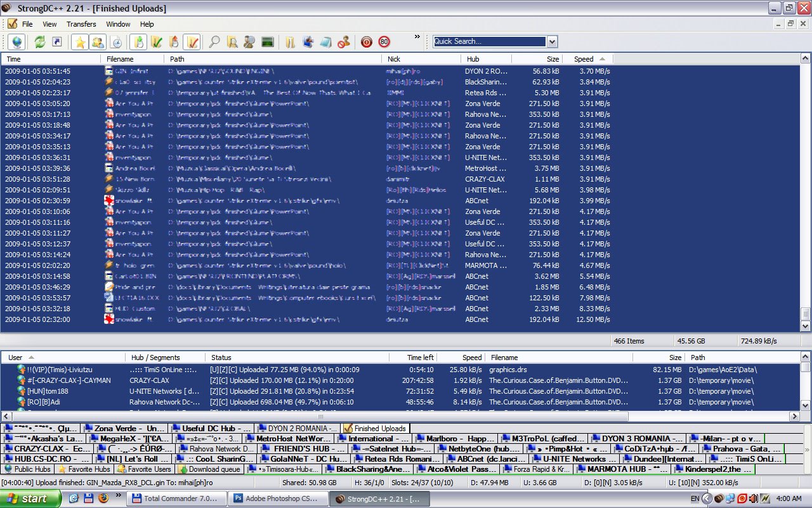Toggle the speed Limiter 80 sign icon
The width and height of the screenshot is (812, 508).
coord(384,42)
